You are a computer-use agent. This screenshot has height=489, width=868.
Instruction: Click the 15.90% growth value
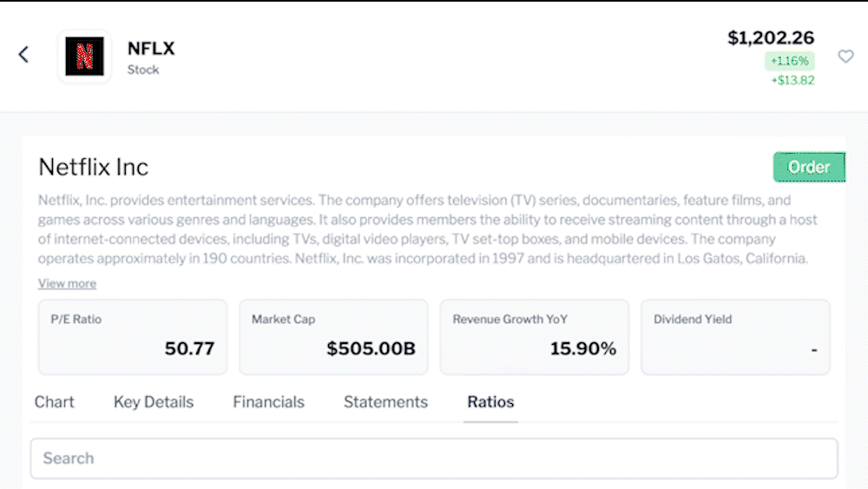[583, 348]
